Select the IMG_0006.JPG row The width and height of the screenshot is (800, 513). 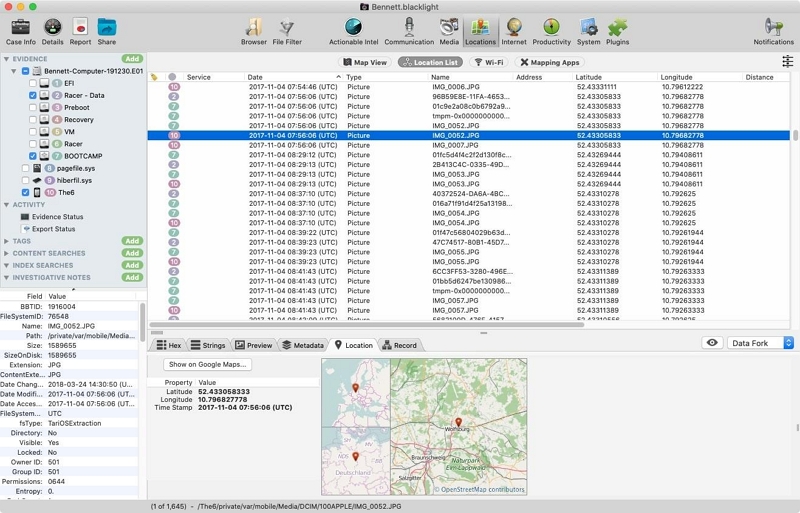pyautogui.click(x=468, y=87)
